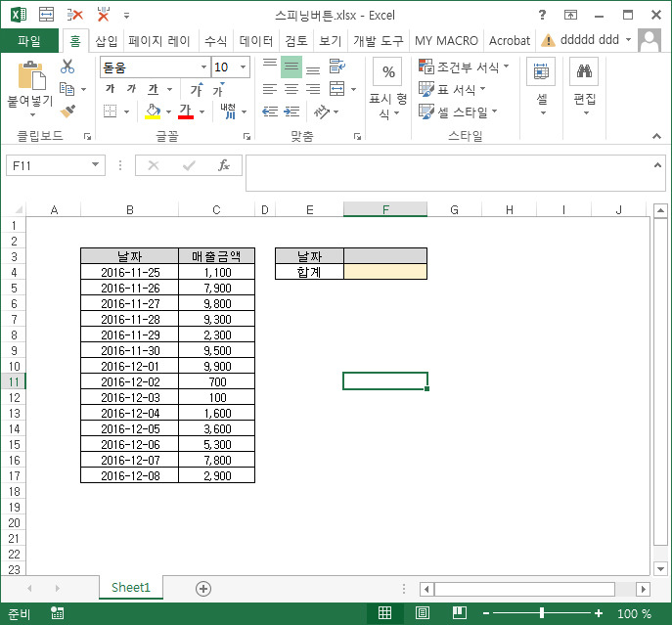
Task: Click macro record icon in status bar
Action: click(57, 613)
